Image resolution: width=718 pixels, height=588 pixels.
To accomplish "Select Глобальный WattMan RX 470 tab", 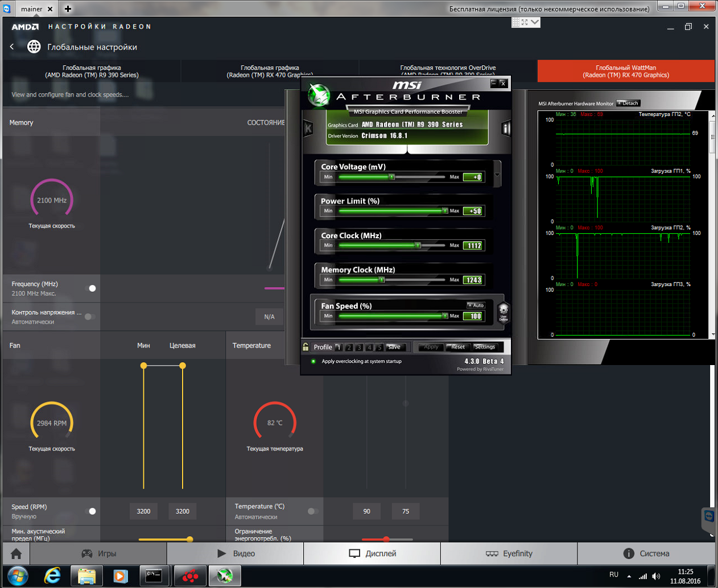I will [626, 71].
